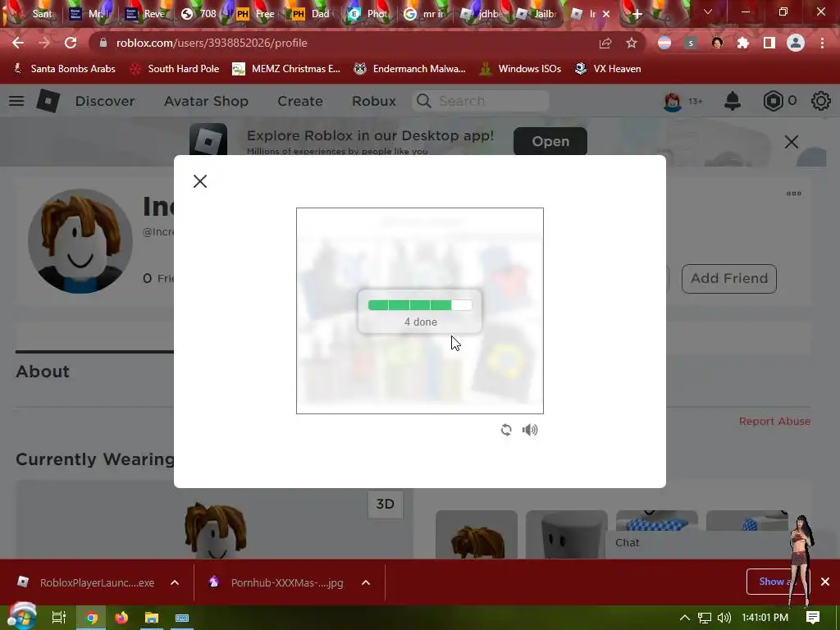Open notifications with the bell icon
The height and width of the screenshot is (630, 840).
[x=733, y=101]
